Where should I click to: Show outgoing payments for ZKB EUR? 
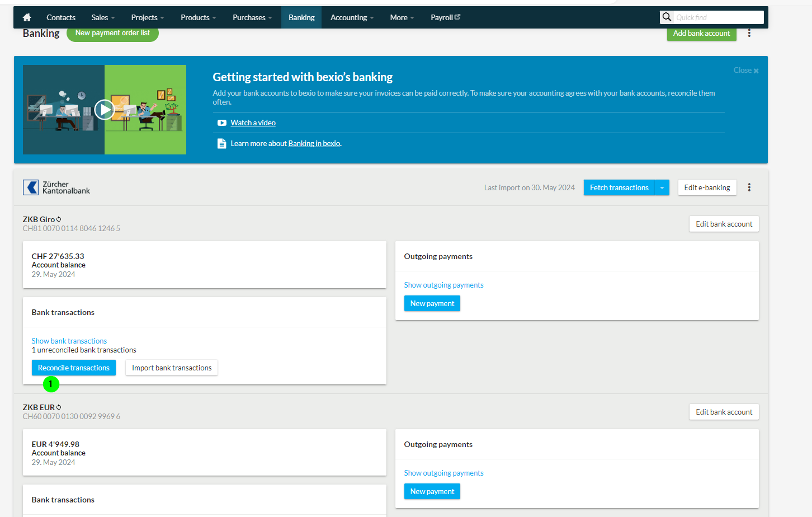(x=443, y=473)
